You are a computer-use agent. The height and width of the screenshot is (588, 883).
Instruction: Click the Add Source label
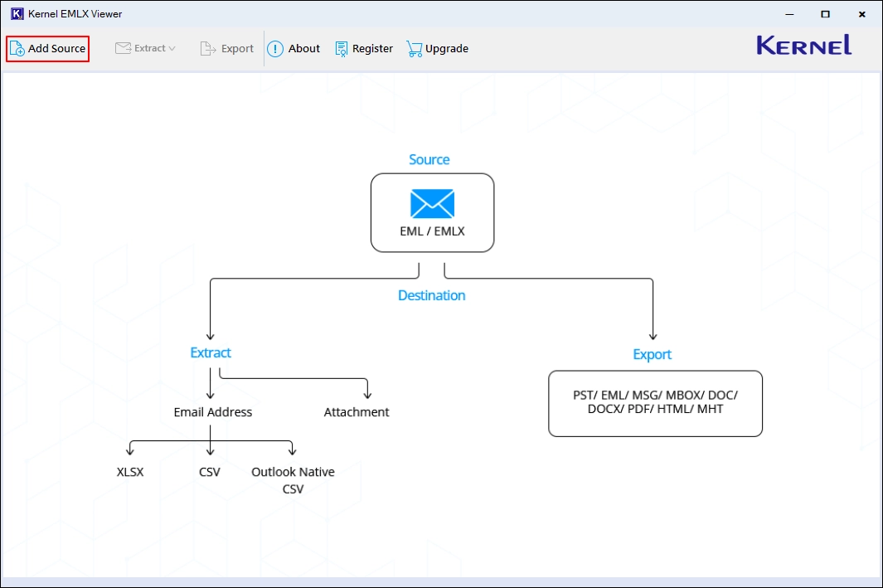tap(57, 48)
